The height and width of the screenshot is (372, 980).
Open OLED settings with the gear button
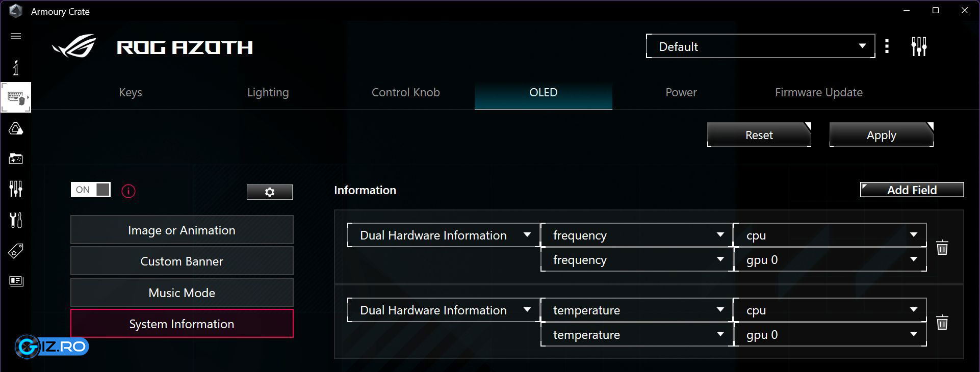pyautogui.click(x=269, y=192)
